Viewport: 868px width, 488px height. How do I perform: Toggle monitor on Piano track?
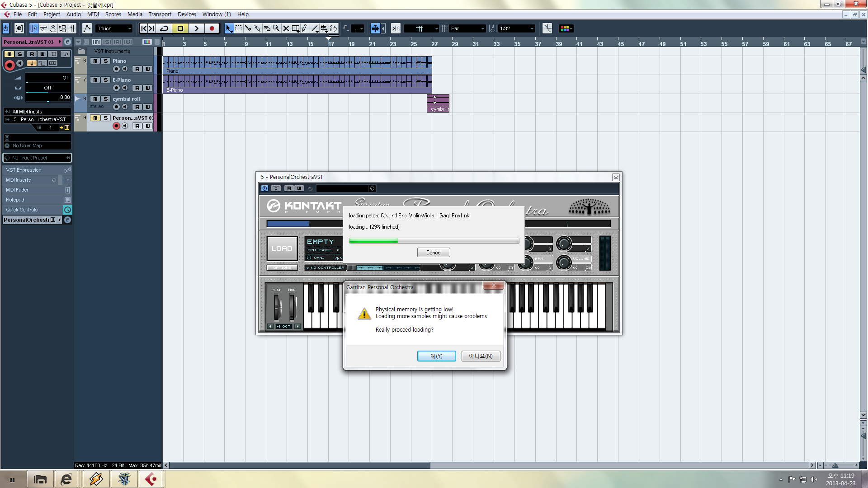pos(125,69)
